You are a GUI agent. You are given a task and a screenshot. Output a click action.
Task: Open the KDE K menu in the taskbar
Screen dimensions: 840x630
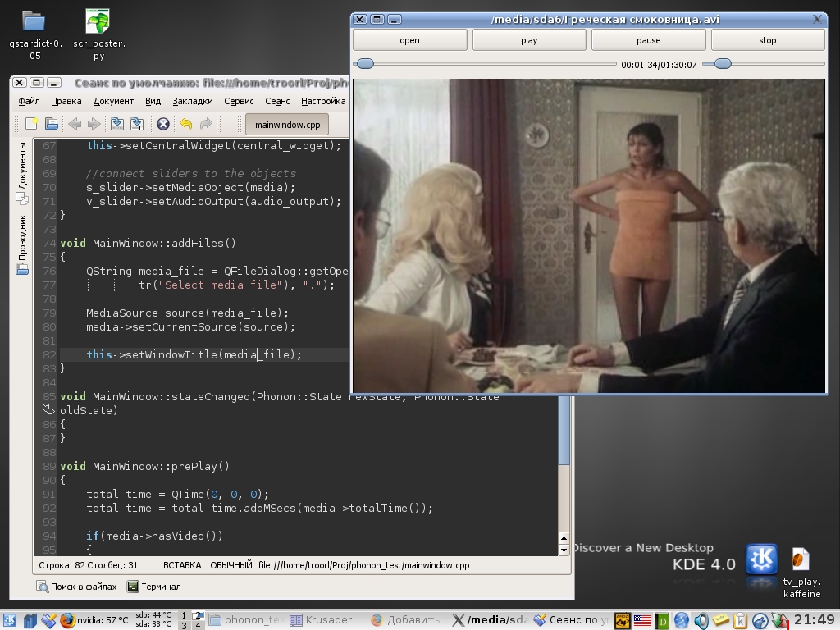click(x=9, y=620)
